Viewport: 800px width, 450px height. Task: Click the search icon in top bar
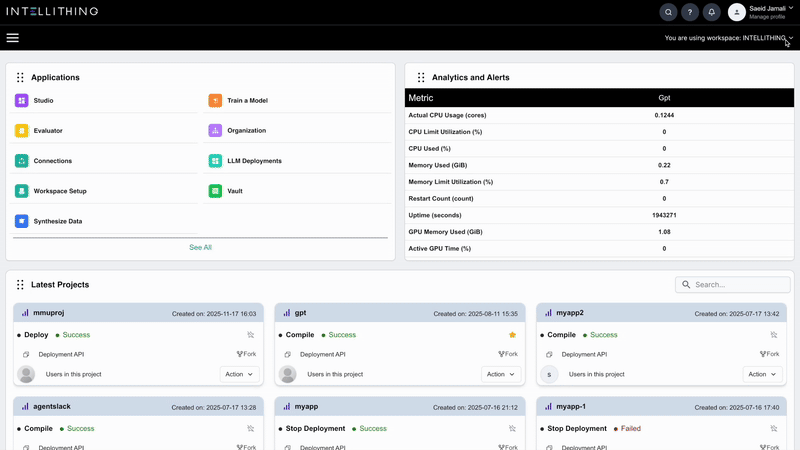[x=668, y=12]
